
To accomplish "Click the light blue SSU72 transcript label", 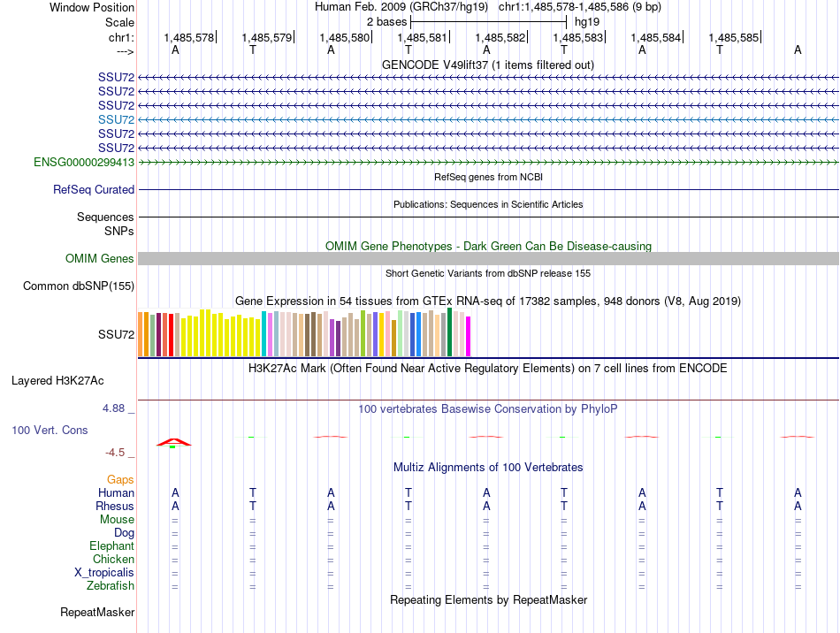I will point(116,119).
